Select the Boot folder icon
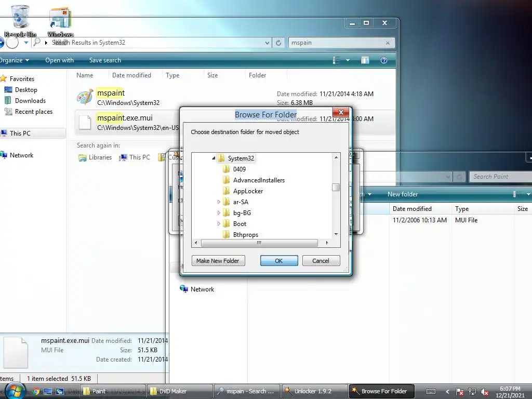 coord(227,223)
